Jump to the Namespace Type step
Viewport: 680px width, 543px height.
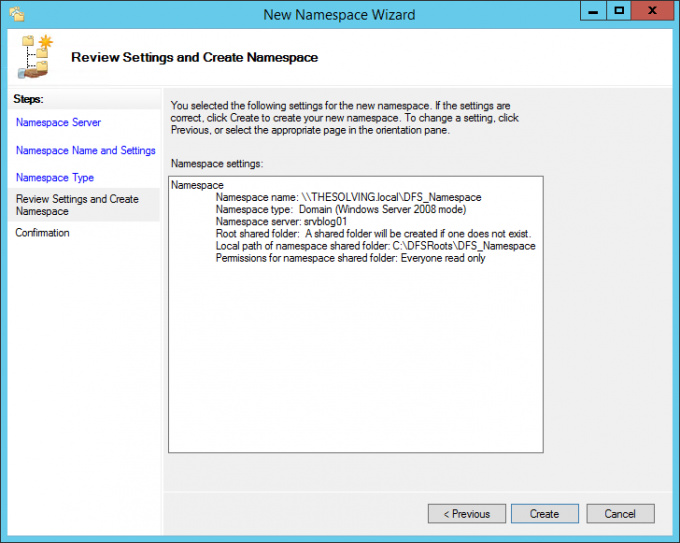[x=55, y=177]
